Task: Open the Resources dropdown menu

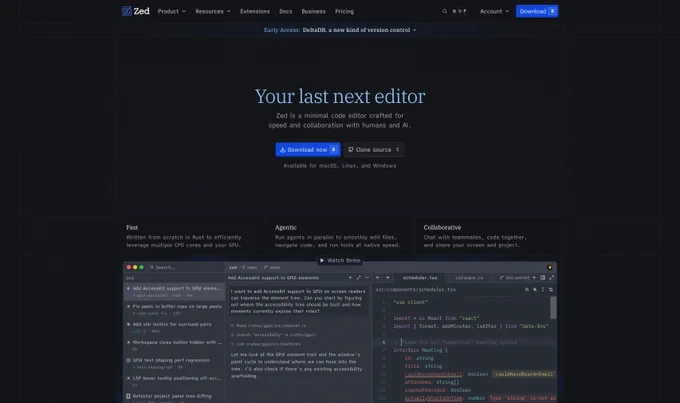Action: (x=213, y=11)
